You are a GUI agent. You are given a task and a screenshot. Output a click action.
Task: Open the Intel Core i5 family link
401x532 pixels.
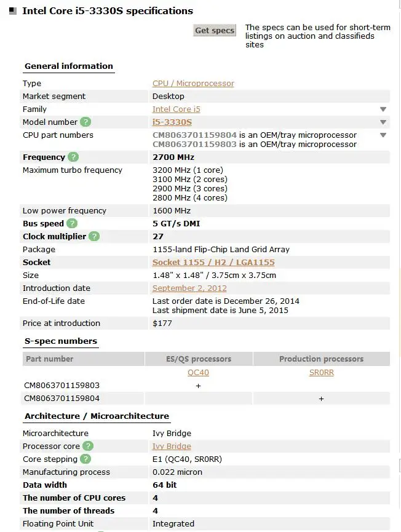coord(177,109)
